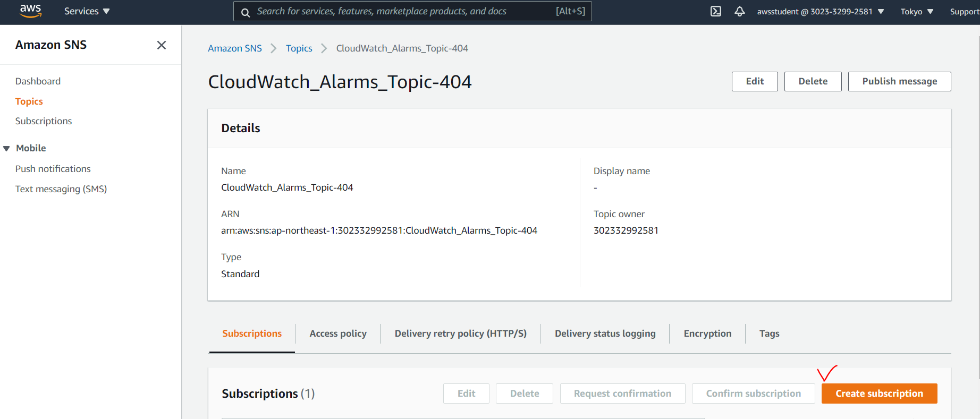Open the Support menu
The height and width of the screenshot is (419, 980).
point(965,11)
